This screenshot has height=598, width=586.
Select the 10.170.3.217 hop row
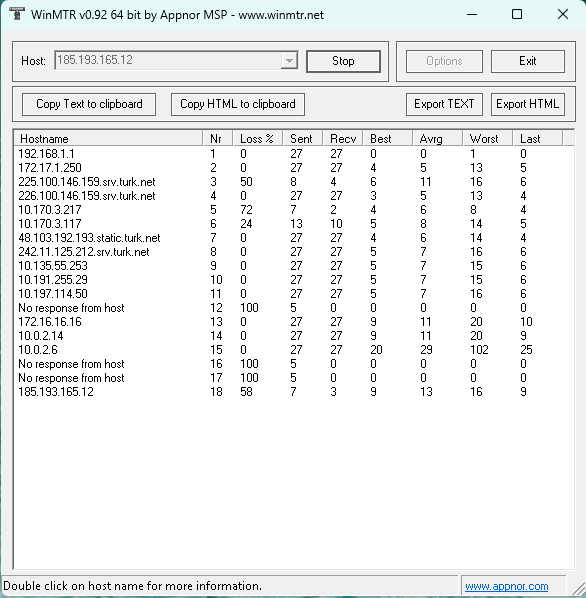294,210
